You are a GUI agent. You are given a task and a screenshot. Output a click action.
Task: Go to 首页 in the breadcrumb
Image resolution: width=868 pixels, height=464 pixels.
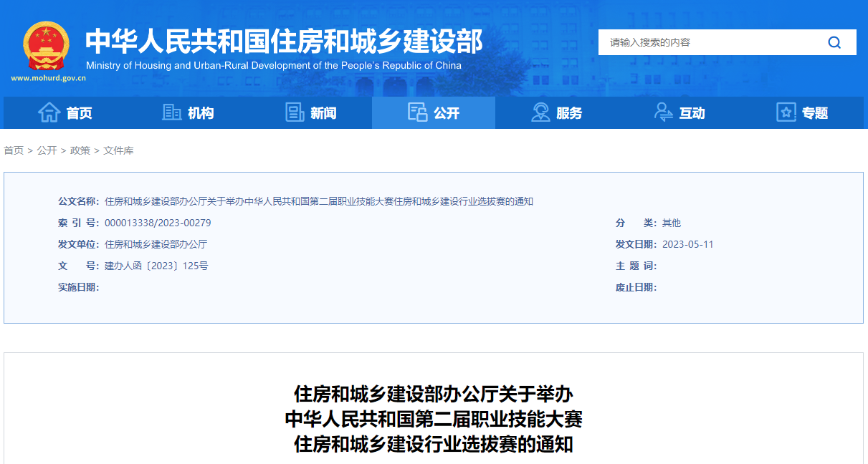click(x=14, y=150)
